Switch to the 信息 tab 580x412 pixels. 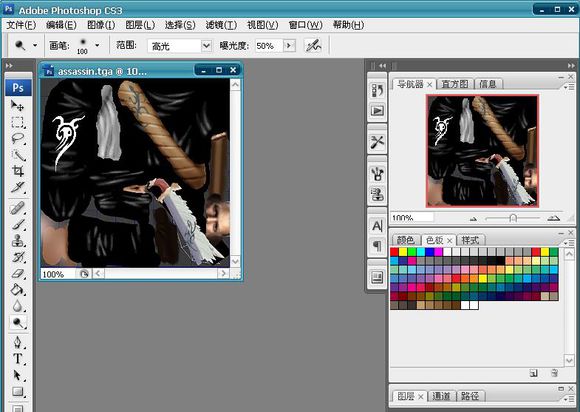488,84
